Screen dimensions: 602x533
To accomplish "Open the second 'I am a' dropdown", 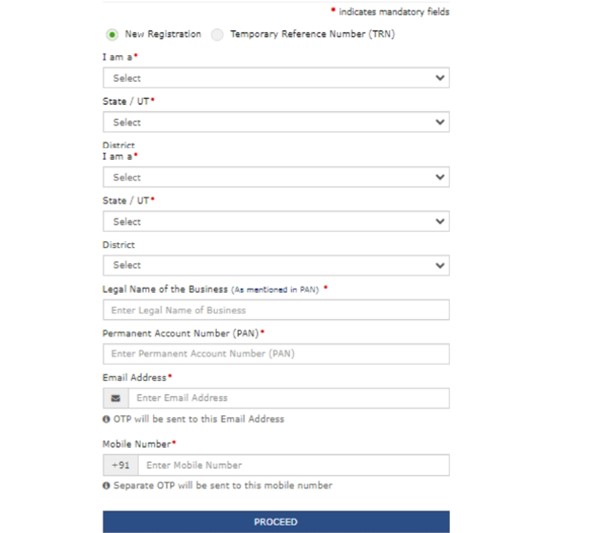I will [x=275, y=177].
